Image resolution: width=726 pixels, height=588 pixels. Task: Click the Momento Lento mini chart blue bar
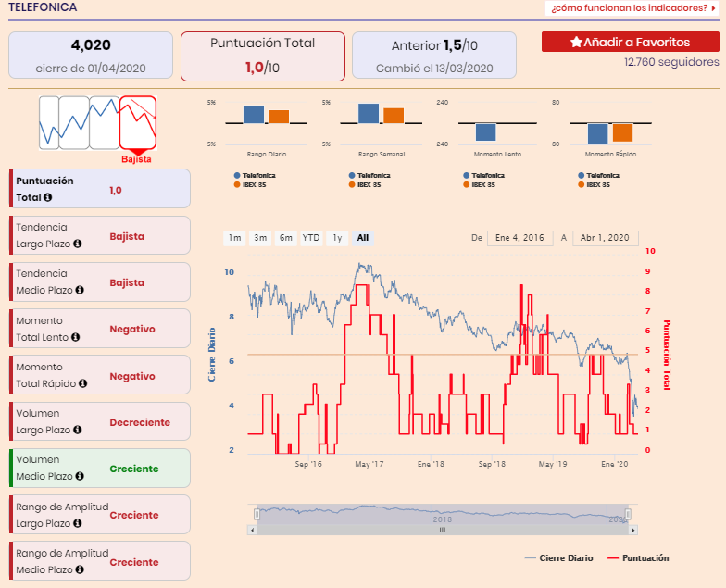tap(485, 131)
